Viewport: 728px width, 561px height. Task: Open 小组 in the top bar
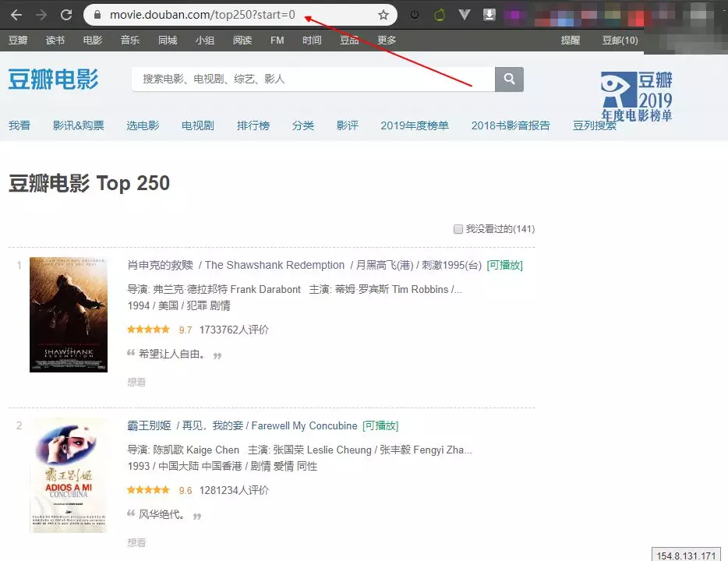[x=205, y=41]
